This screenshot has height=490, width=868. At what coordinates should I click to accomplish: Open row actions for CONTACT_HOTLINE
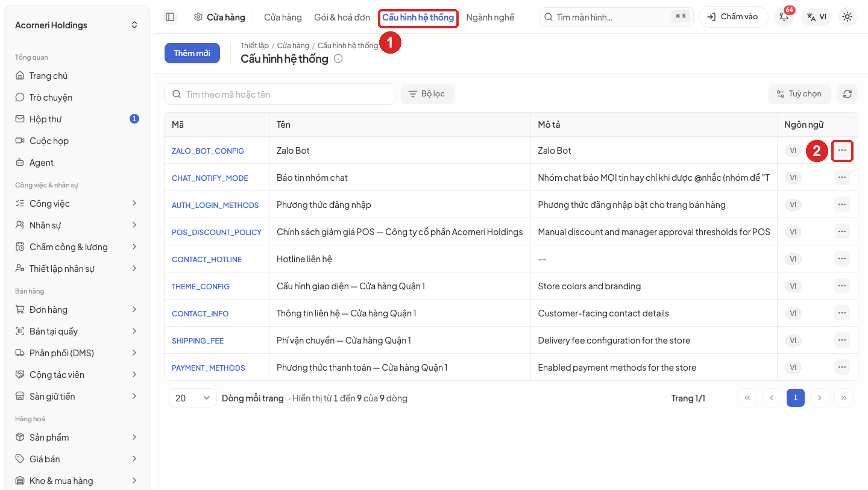(842, 259)
